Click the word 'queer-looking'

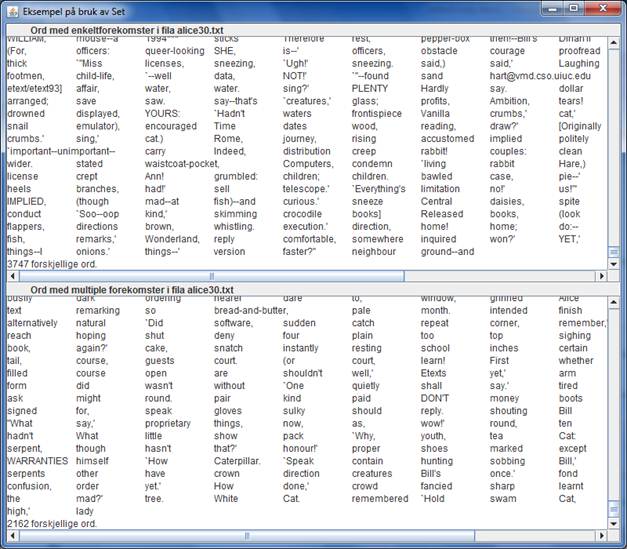pos(174,51)
